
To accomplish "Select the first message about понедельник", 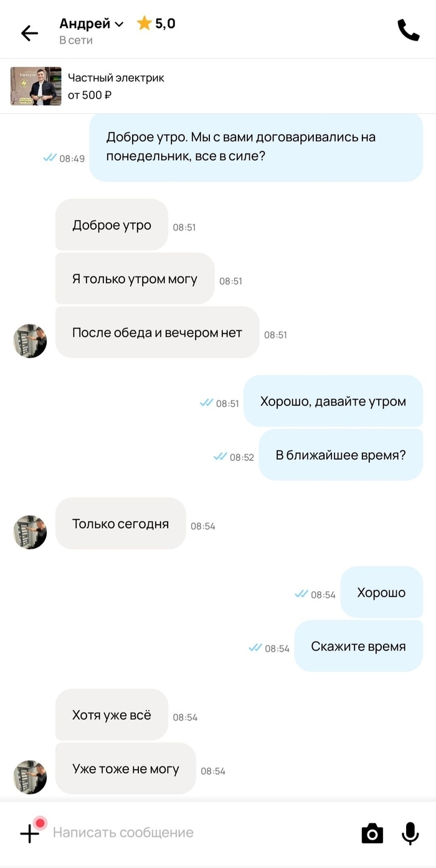I will [256, 147].
